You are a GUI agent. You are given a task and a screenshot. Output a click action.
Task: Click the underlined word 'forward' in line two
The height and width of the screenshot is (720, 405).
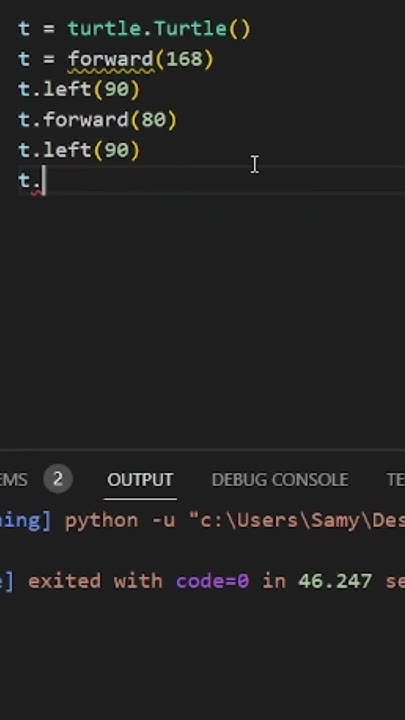coord(111,60)
